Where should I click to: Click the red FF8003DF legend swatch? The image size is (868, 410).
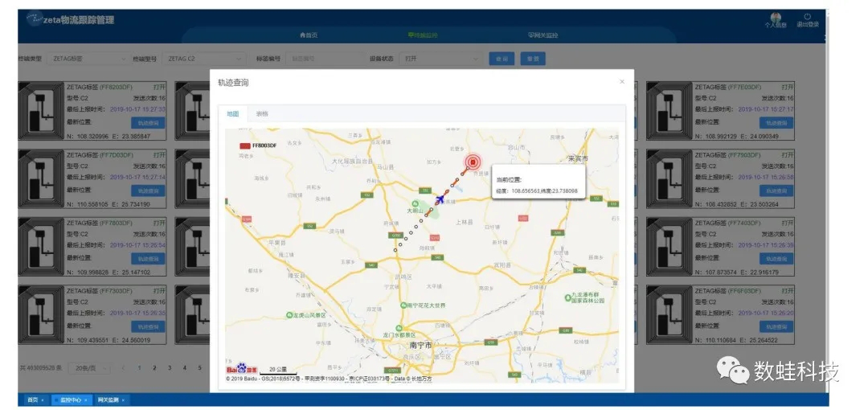click(244, 146)
